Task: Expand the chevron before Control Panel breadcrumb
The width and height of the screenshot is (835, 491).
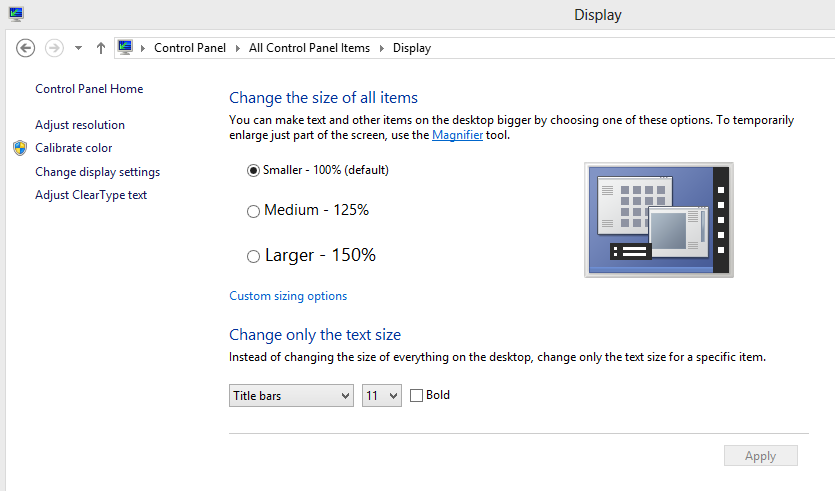Action: click(x=143, y=48)
